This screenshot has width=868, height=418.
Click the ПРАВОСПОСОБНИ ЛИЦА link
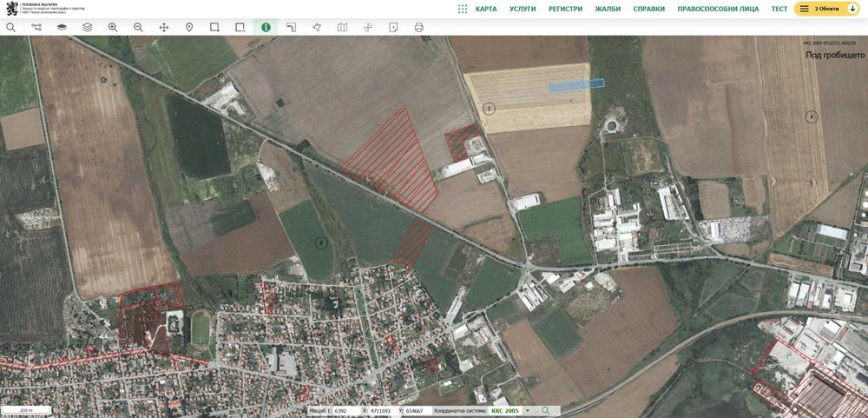[717, 9]
